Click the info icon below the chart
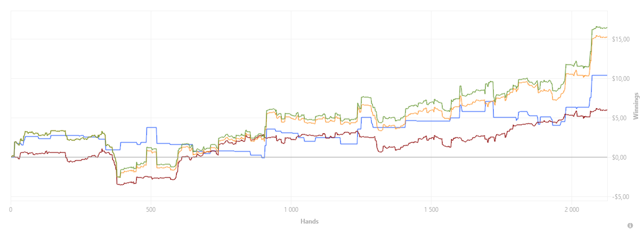Viewport: 644px width, 231px height. click(630, 225)
